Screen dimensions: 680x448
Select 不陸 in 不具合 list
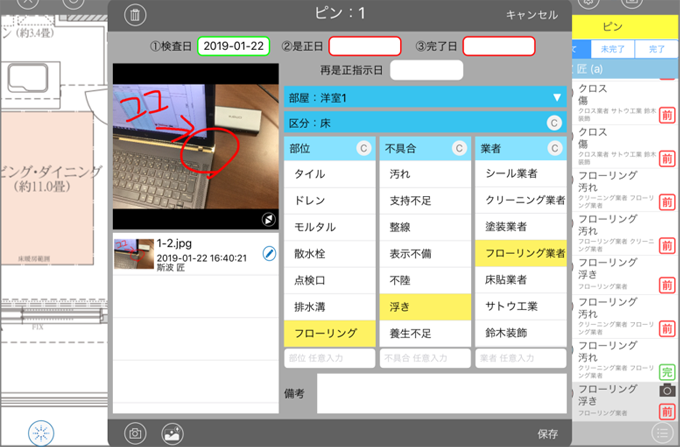coord(425,280)
